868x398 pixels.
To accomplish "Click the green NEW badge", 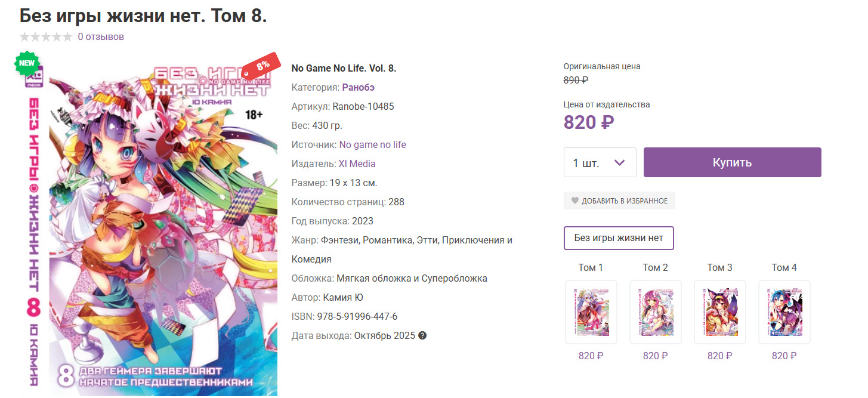I will point(27,63).
